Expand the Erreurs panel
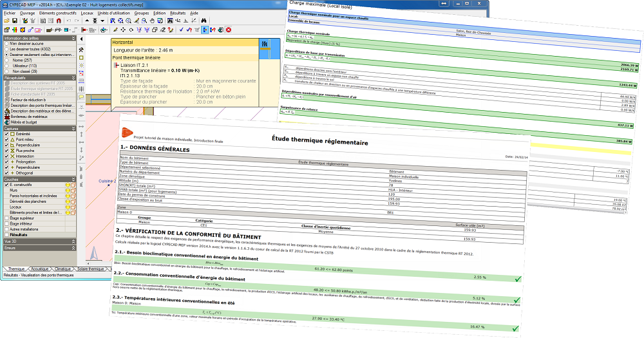This screenshot has height=338, width=644. point(39,247)
